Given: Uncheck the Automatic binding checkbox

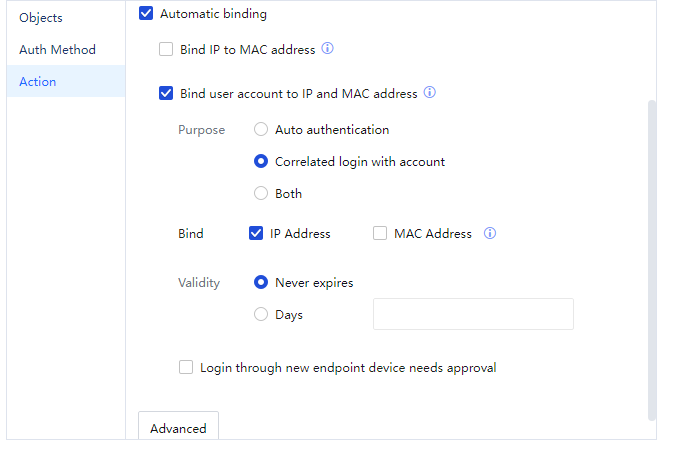Looking at the screenshot, I should [x=146, y=14].
